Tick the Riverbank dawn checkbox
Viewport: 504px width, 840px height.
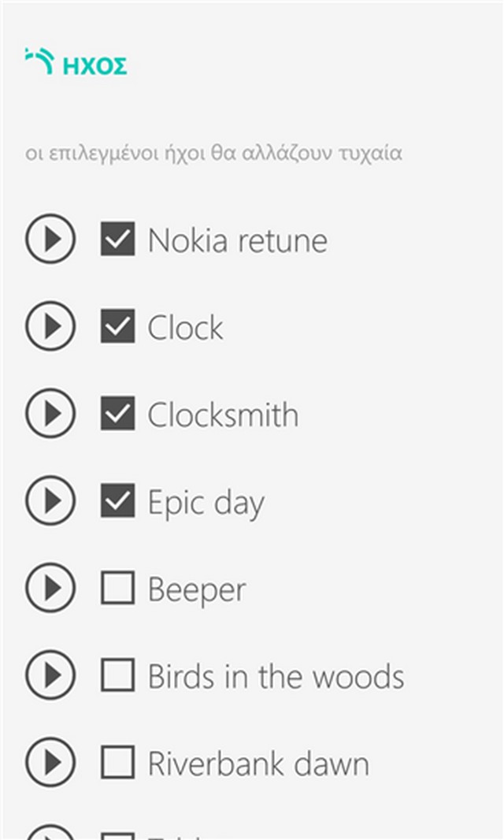(x=118, y=763)
